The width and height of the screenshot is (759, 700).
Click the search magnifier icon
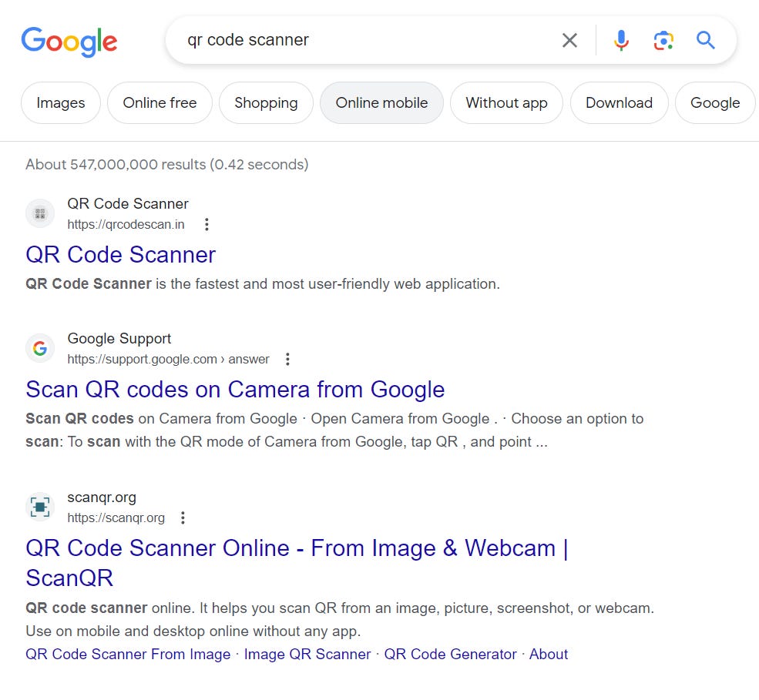(x=705, y=41)
